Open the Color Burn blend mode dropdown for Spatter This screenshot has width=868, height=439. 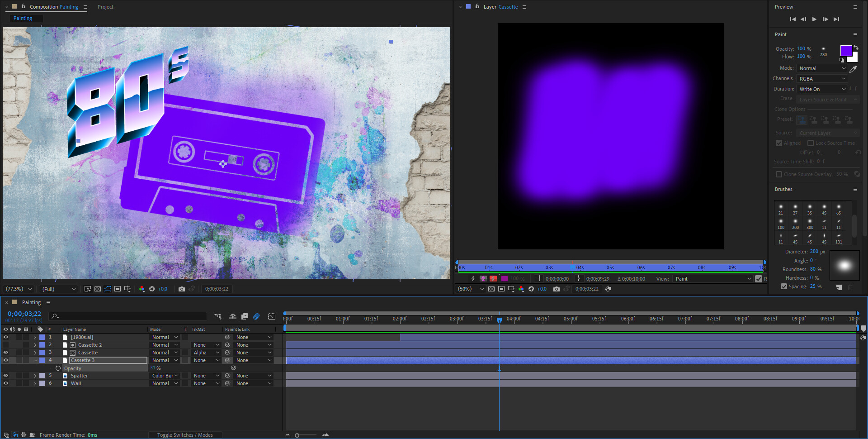coord(165,375)
